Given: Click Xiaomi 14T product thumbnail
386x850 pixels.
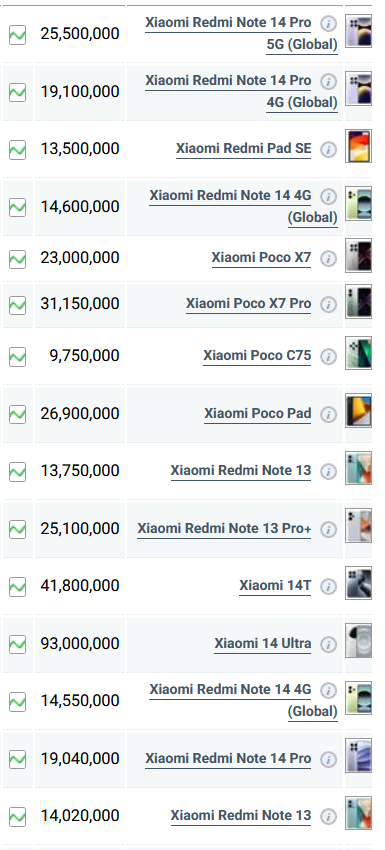Looking at the screenshot, I should click(358, 583).
